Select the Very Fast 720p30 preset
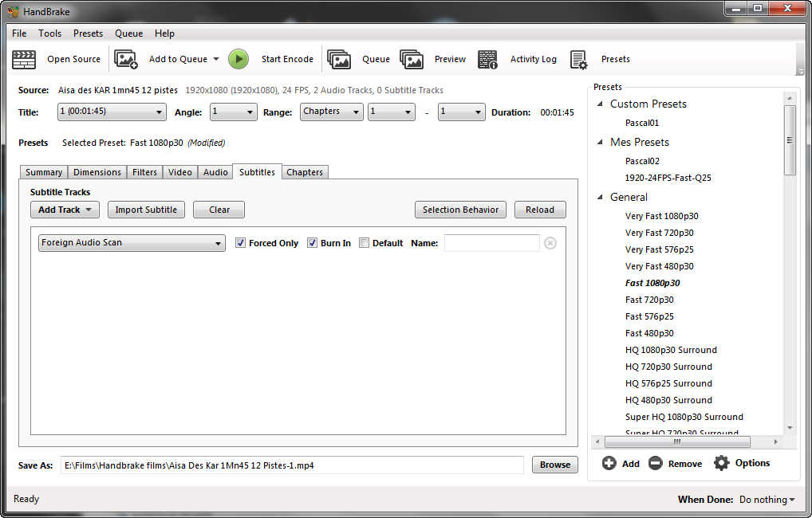Image resolution: width=812 pixels, height=518 pixels. (x=659, y=233)
